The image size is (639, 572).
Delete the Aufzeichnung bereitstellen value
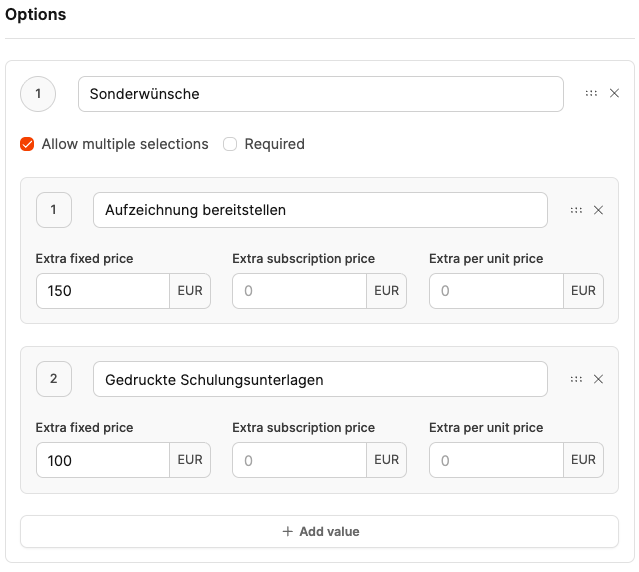[x=599, y=210]
